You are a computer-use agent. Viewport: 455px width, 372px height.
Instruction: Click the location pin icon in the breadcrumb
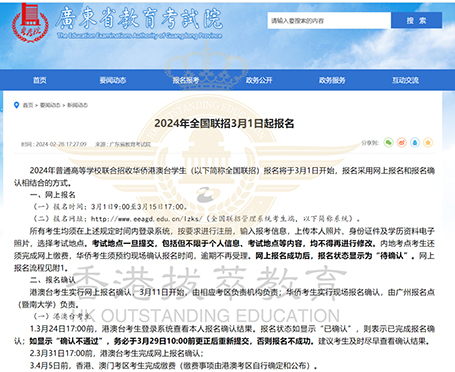(x=16, y=105)
